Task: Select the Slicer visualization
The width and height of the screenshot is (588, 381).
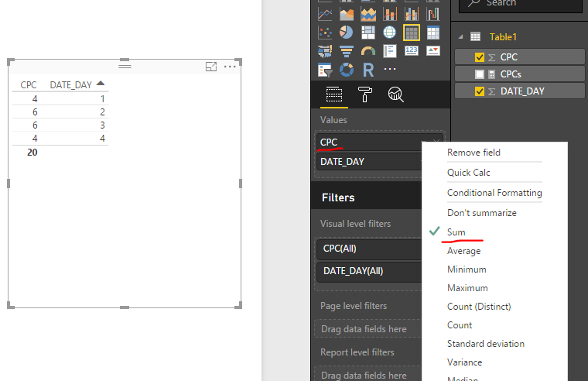Action: [x=325, y=70]
